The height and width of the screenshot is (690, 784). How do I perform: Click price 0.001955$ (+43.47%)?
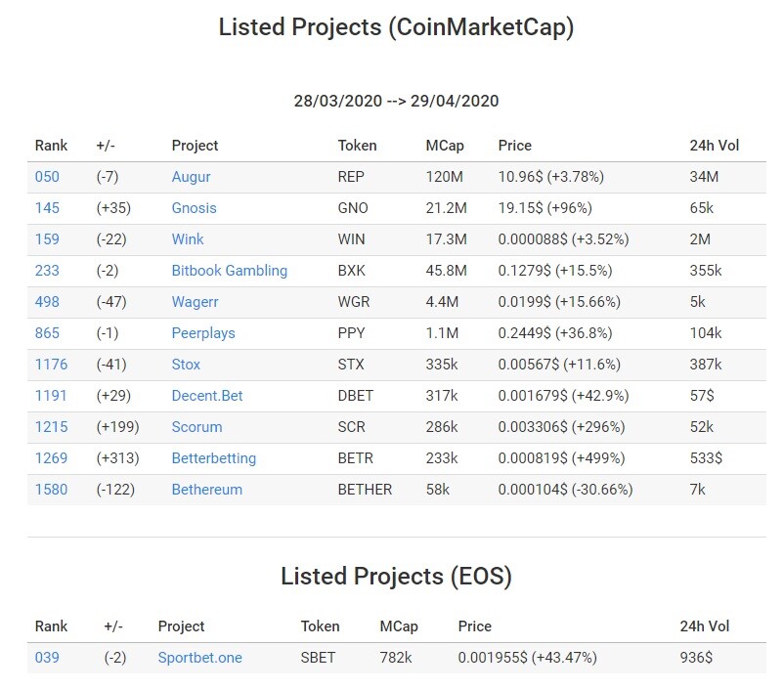click(x=528, y=658)
